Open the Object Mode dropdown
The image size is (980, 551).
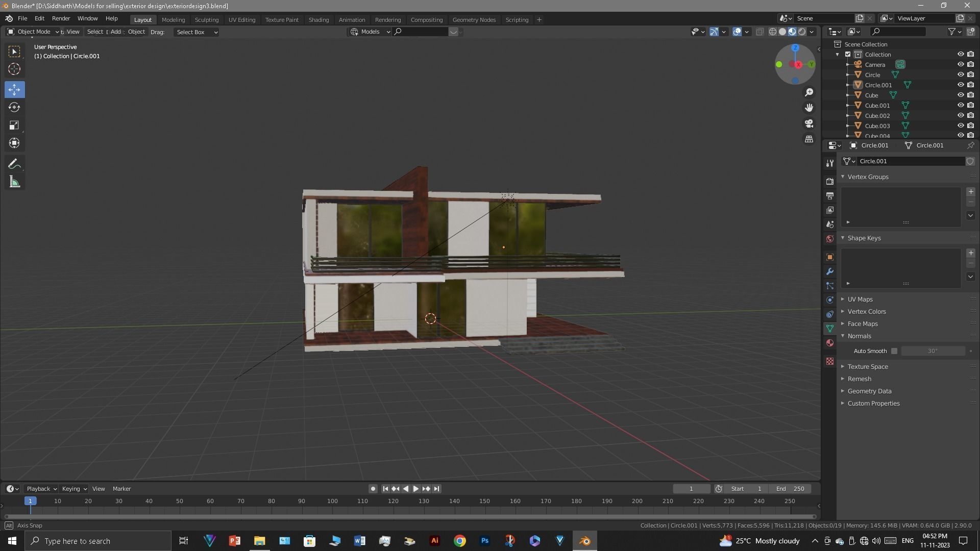[x=33, y=32]
